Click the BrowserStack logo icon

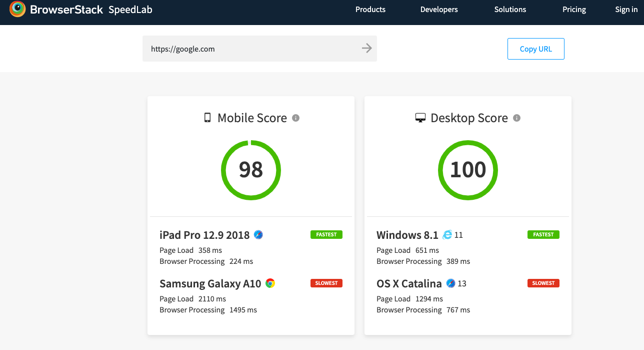click(17, 9)
